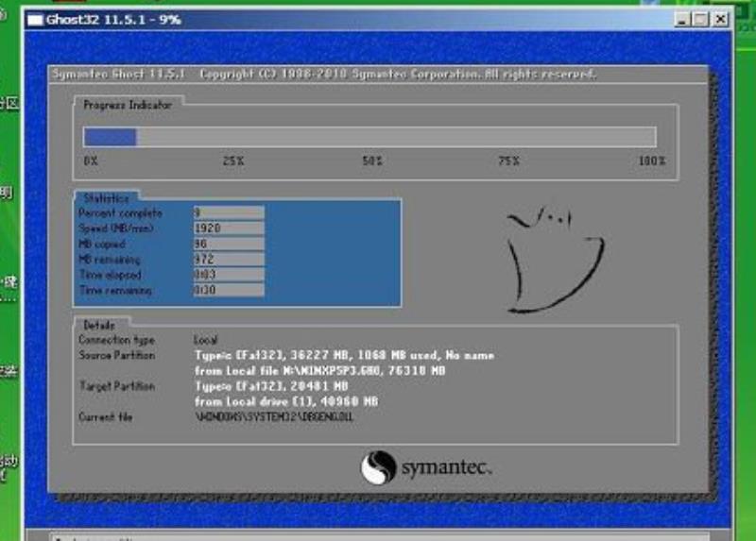Click the Time remaining label

[115, 290]
